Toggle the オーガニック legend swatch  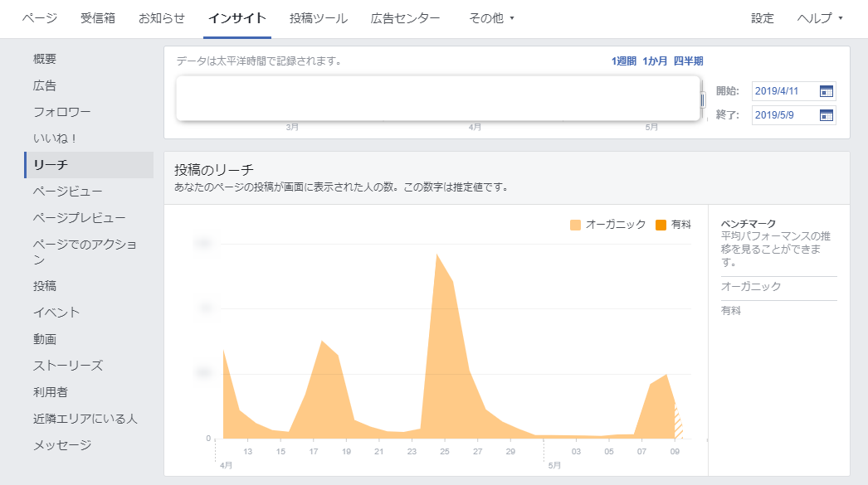(576, 225)
